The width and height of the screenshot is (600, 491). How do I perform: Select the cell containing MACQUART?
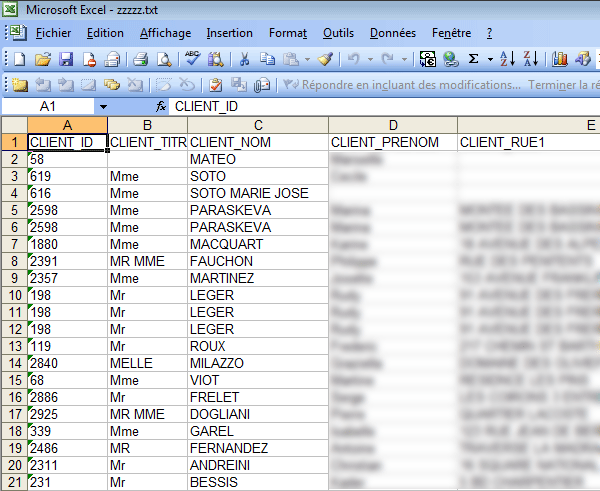tap(221, 244)
